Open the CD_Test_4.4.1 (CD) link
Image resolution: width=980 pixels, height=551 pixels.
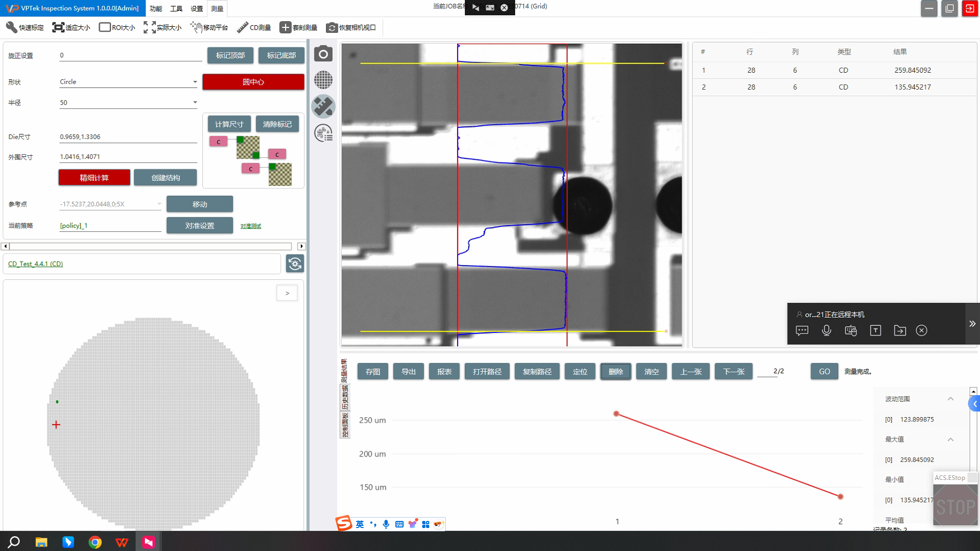tap(36, 264)
